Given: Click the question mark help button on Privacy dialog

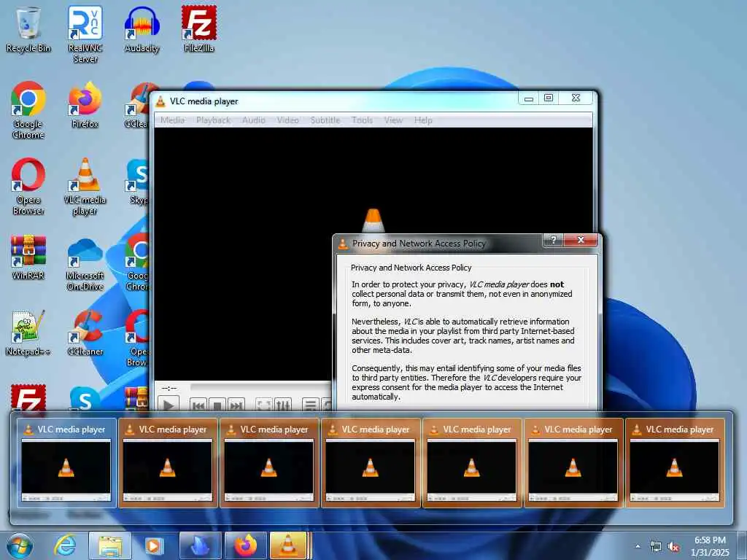Looking at the screenshot, I should 553,240.
